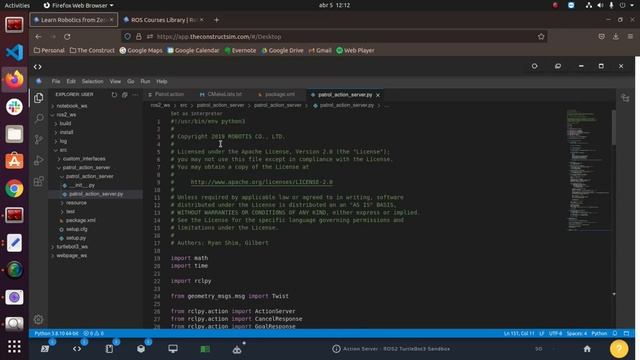Open the Explorer view in activity bar
This screenshot has height=360, width=640.
(39, 98)
